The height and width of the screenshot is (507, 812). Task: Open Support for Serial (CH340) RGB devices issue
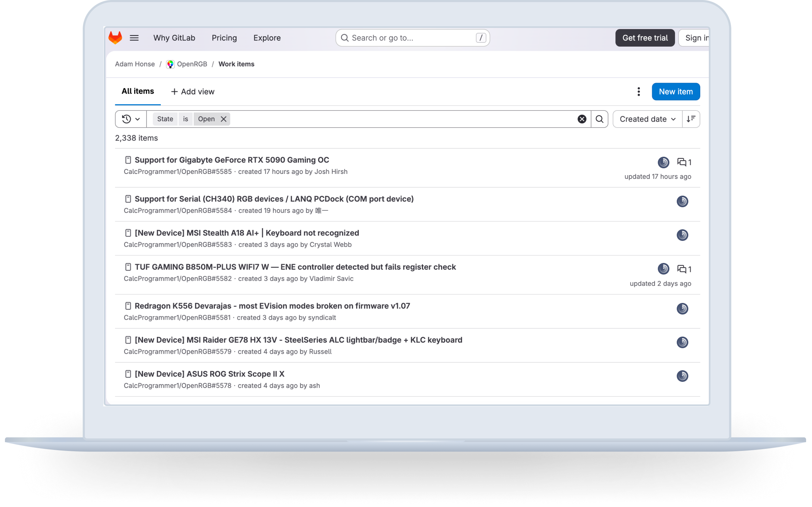click(x=274, y=199)
